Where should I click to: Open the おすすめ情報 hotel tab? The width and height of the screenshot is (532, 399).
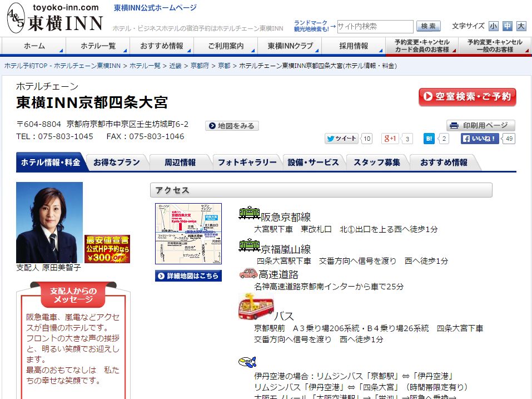444,162
